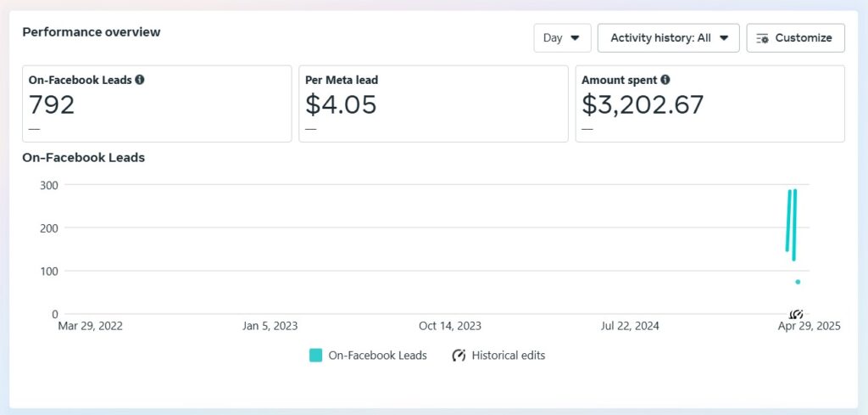Click the Apr 29, 2025 axis label

pos(809,327)
